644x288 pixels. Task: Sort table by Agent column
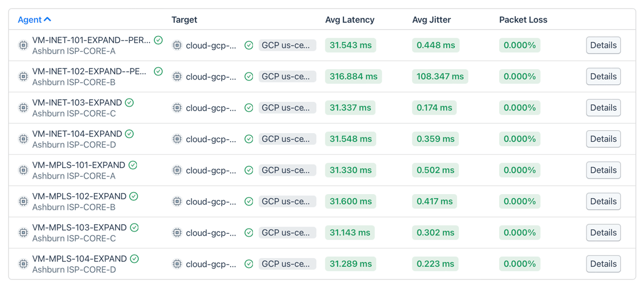click(29, 20)
